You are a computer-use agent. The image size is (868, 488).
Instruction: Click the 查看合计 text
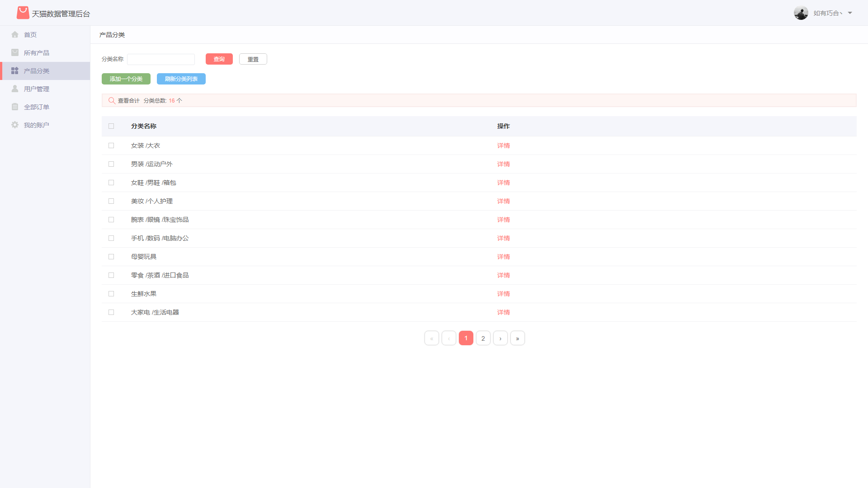point(129,101)
